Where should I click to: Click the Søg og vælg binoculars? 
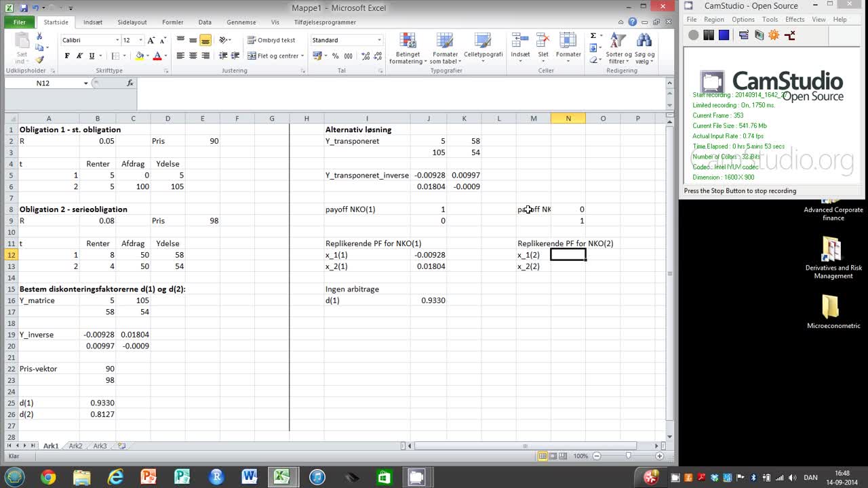pyautogui.click(x=644, y=41)
